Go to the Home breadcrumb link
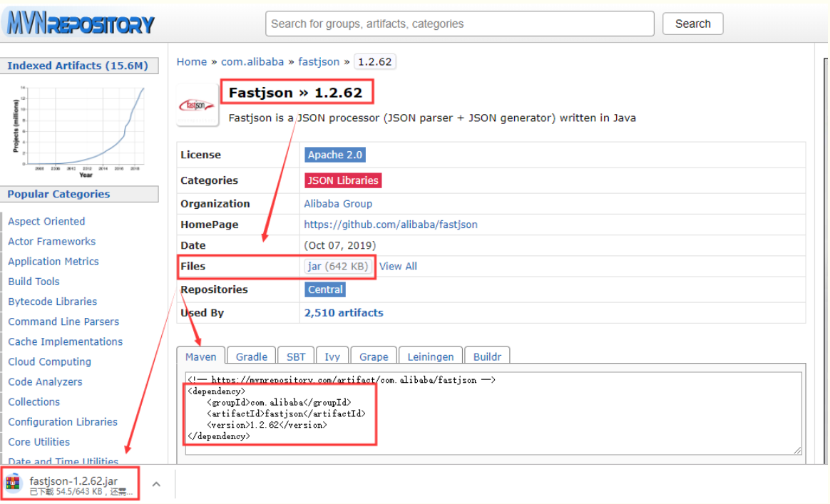830x504 pixels. [x=192, y=62]
